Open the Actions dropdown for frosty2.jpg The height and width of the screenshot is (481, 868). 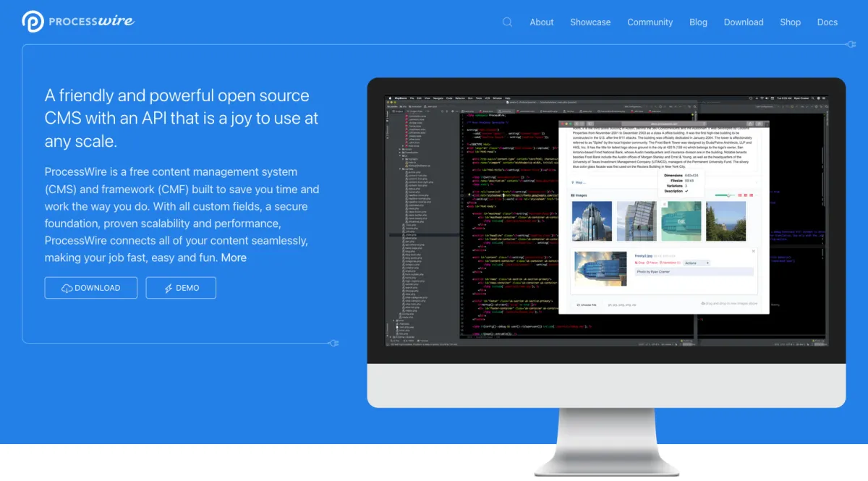coord(698,263)
